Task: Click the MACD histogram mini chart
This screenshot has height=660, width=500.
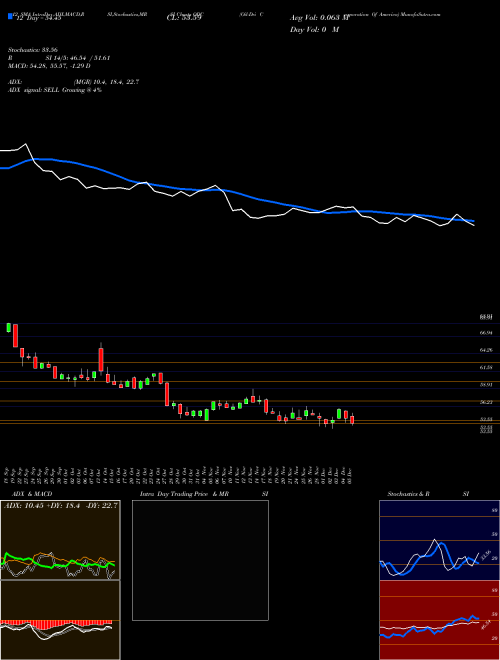Action: (60, 620)
